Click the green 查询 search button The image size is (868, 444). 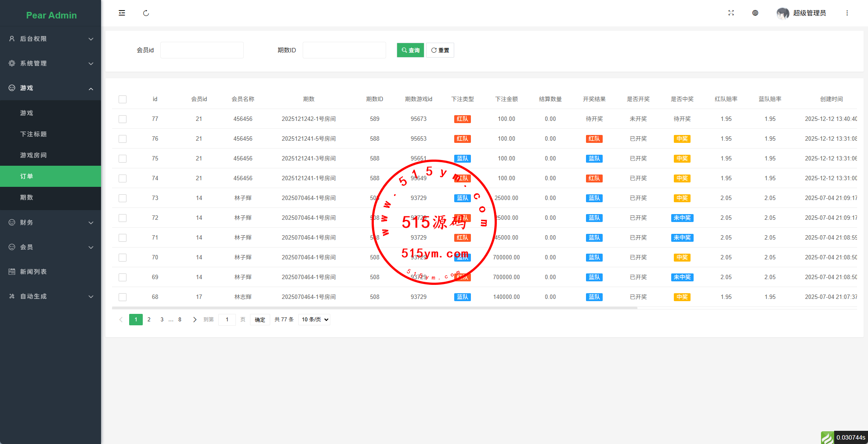(410, 50)
